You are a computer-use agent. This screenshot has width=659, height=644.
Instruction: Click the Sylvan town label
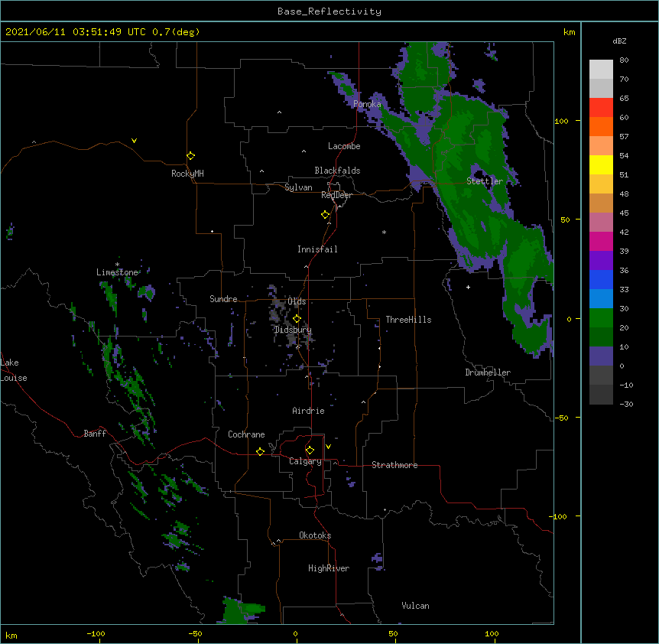point(298,187)
